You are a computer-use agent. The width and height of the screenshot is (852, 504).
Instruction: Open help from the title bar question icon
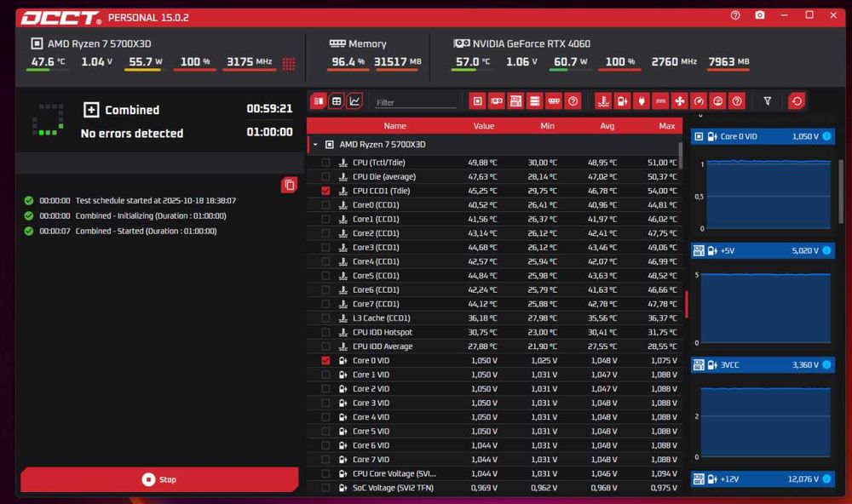735,15
